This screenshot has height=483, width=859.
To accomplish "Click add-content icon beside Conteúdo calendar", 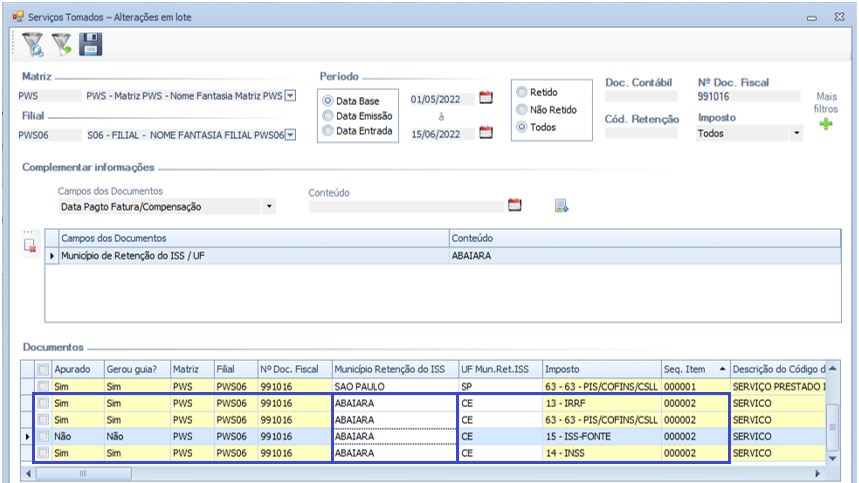I will pyautogui.click(x=561, y=206).
